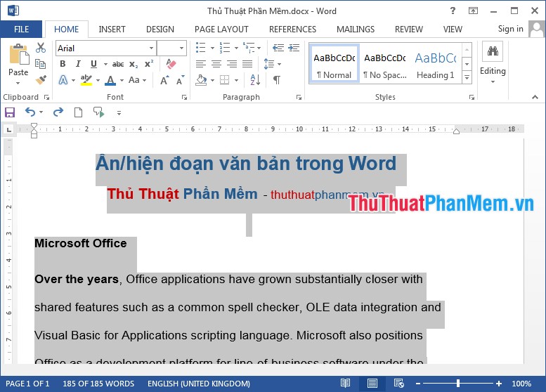Toggle Align Right
546x392 pixels.
pos(232,64)
